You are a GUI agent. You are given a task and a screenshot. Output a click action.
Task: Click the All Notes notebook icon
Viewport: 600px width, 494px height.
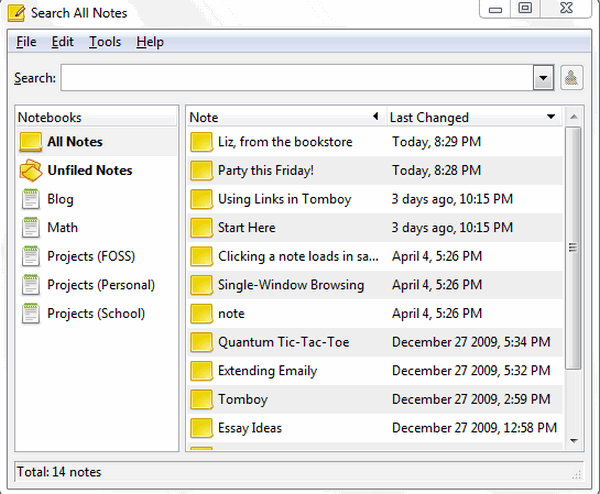(x=31, y=142)
